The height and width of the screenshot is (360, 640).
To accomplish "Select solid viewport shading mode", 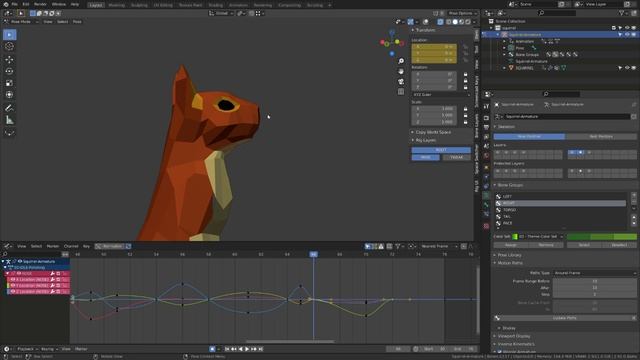I will [455, 22].
